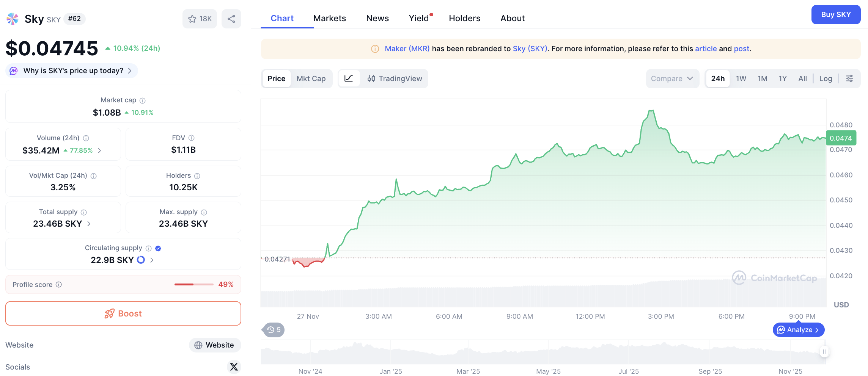This screenshot has width=868, height=376.
Task: Open the Holders tab
Action: 464,18
